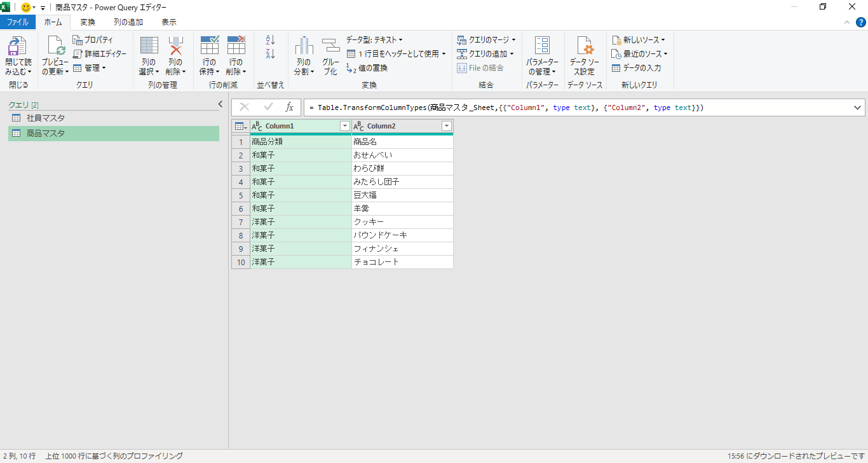Screen dimensions: 868x463
Task: Click Enter Data (データの入力)
Action: (636, 68)
